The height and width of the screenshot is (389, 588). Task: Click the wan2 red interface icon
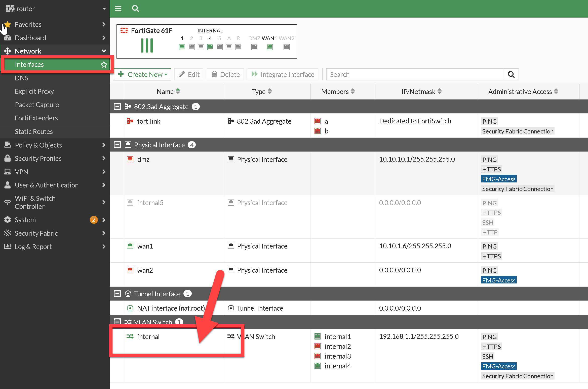click(130, 270)
